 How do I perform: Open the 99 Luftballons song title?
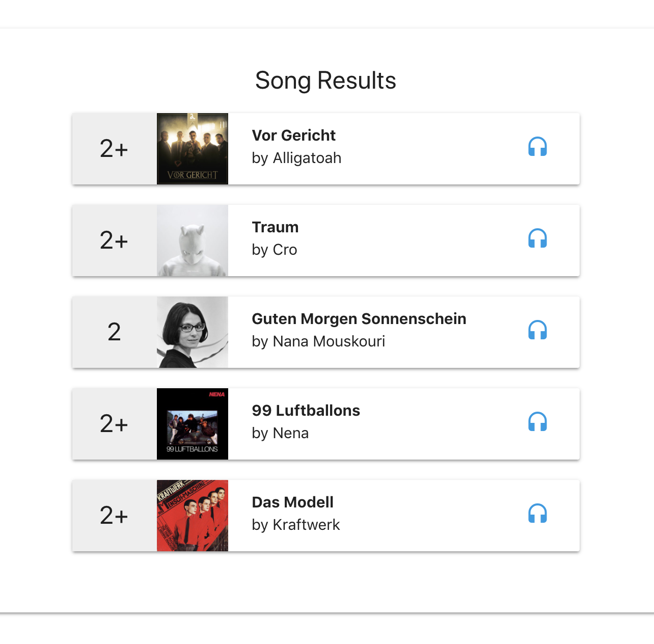tap(306, 411)
